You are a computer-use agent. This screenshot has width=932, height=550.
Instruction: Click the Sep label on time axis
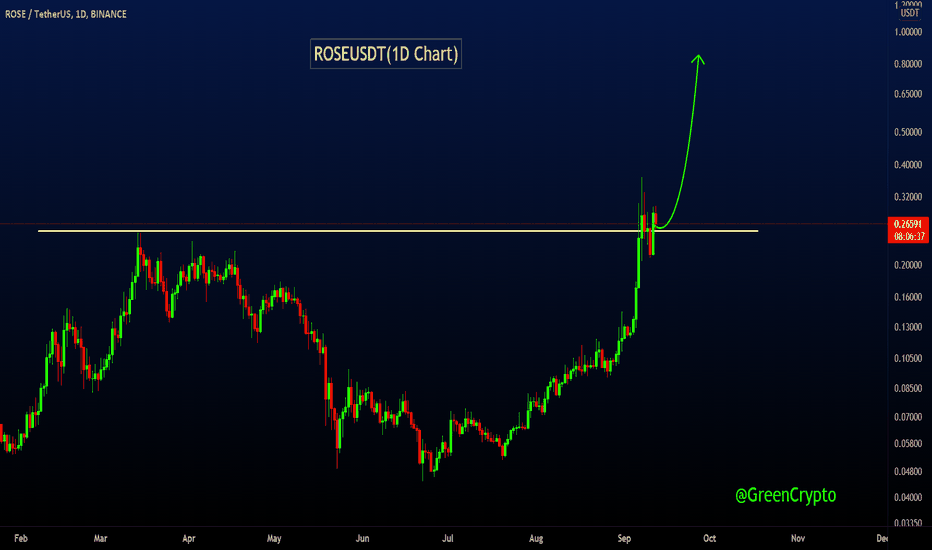coord(624,538)
